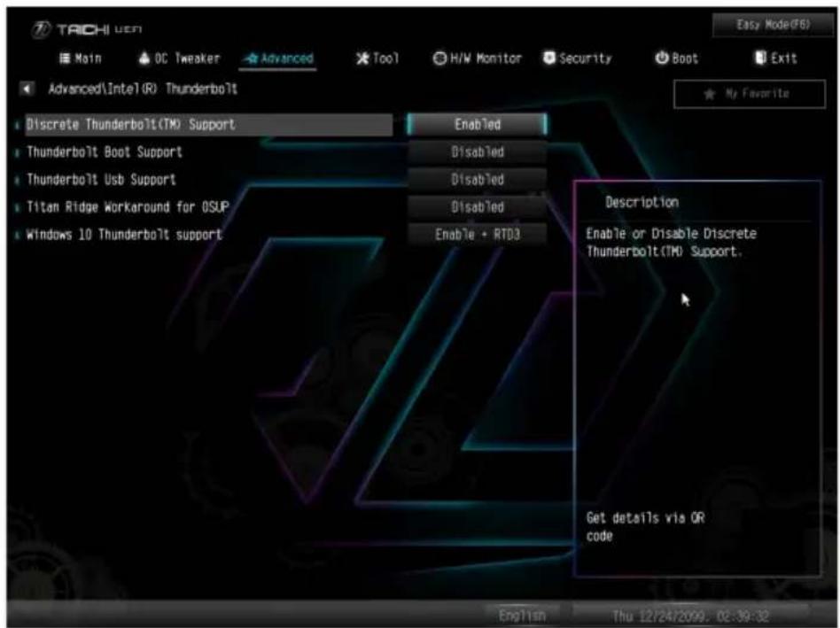Click the OC Tweaker flask icon
Screen dimensions: 840x628
[x=144, y=58]
